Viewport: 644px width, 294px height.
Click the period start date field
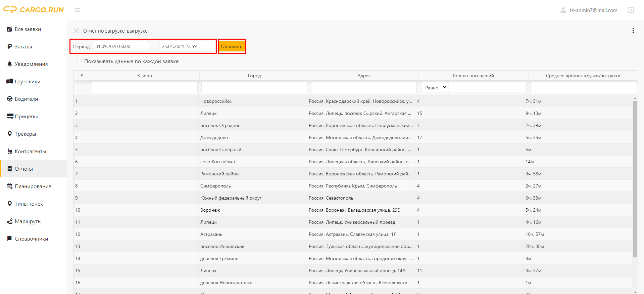pyautogui.click(x=121, y=46)
